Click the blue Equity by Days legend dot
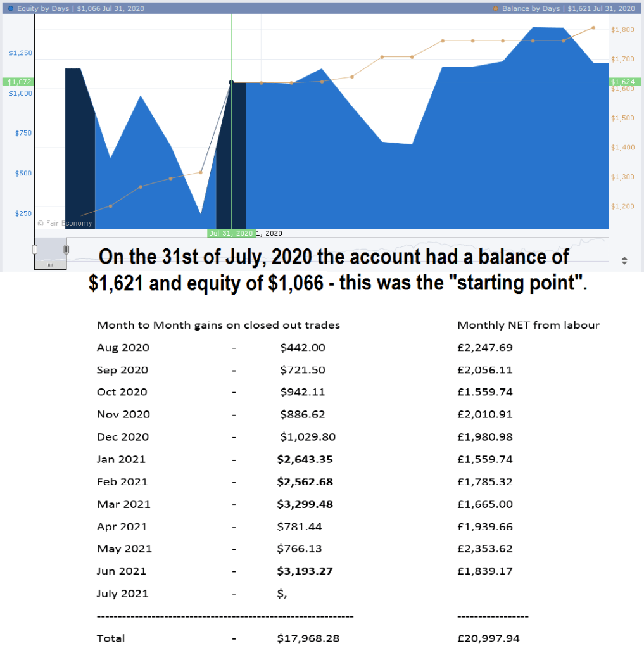 pyautogui.click(x=11, y=8)
